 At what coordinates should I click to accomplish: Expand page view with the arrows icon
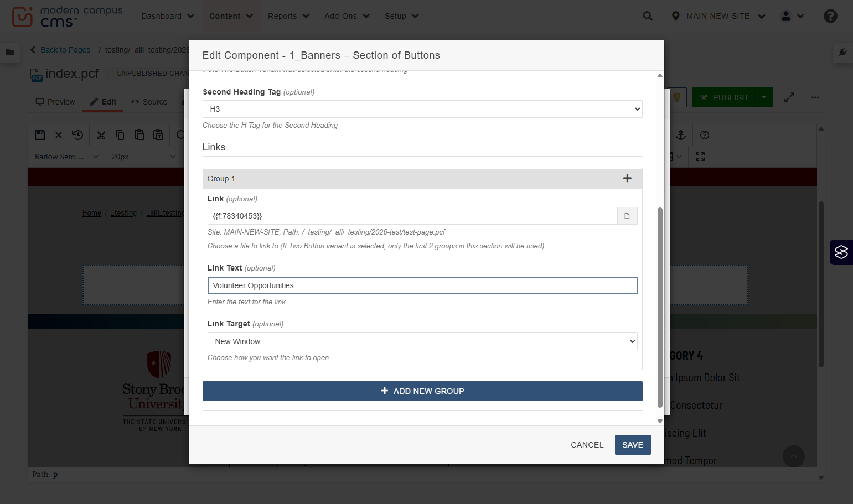(x=789, y=97)
